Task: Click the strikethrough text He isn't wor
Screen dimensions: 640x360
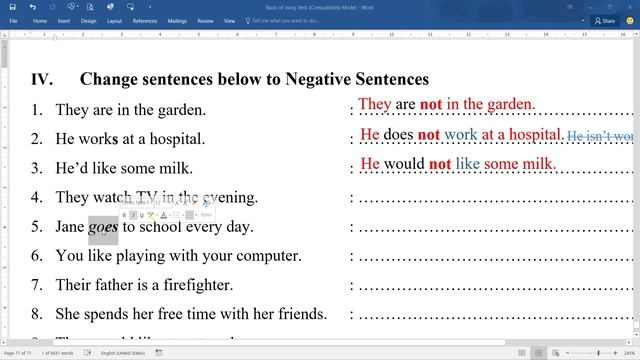Action: [x=600, y=136]
